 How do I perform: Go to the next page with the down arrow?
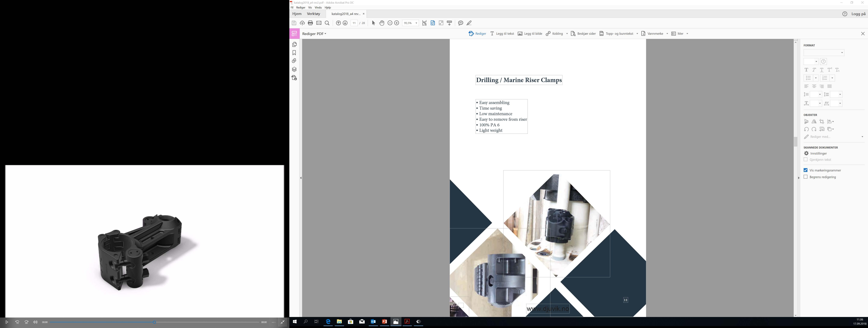345,23
